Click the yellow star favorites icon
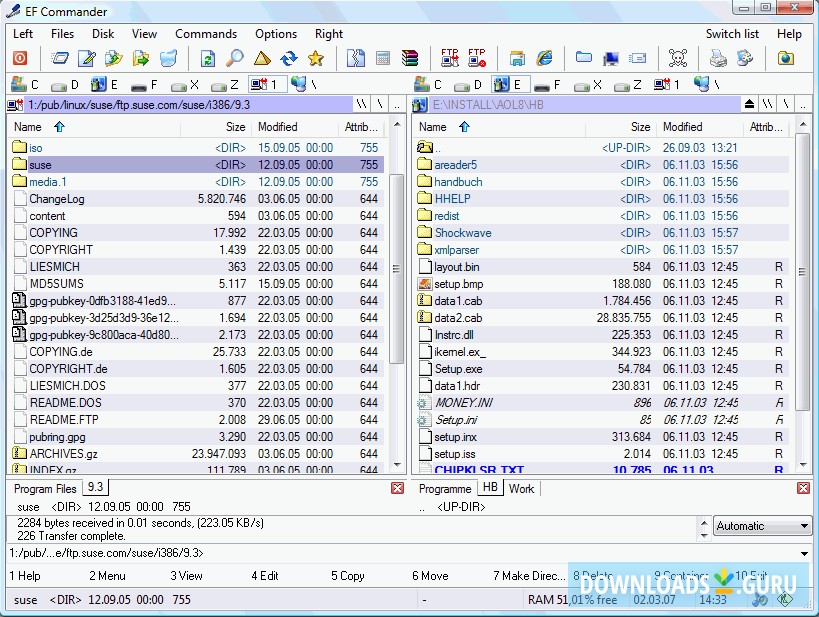The image size is (819, 617). pos(316,59)
